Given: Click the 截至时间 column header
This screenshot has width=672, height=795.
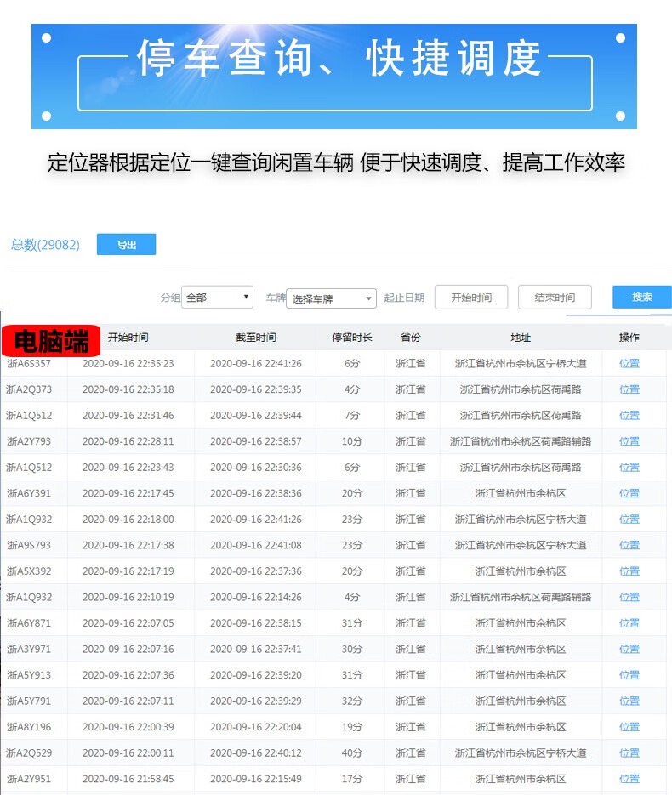Looking at the screenshot, I should click(x=256, y=338).
